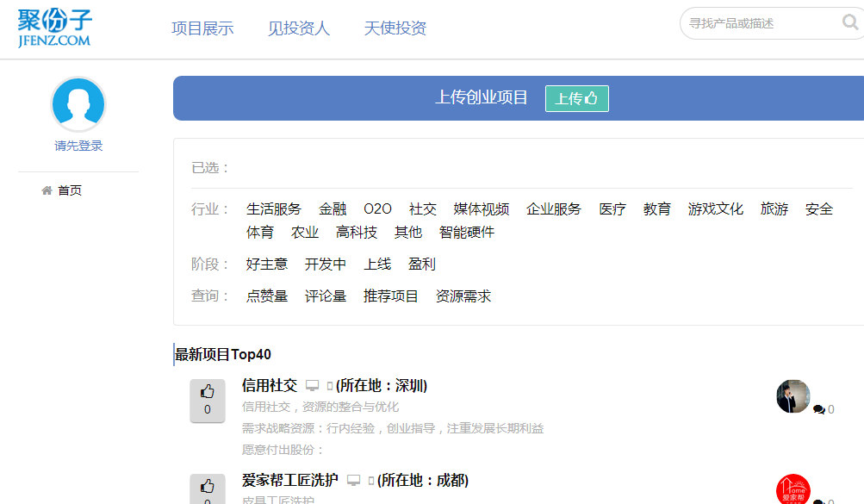Screen dimensions: 864x504
Task: Like the 信用社交 project with thumbs-up
Action: pos(207,401)
